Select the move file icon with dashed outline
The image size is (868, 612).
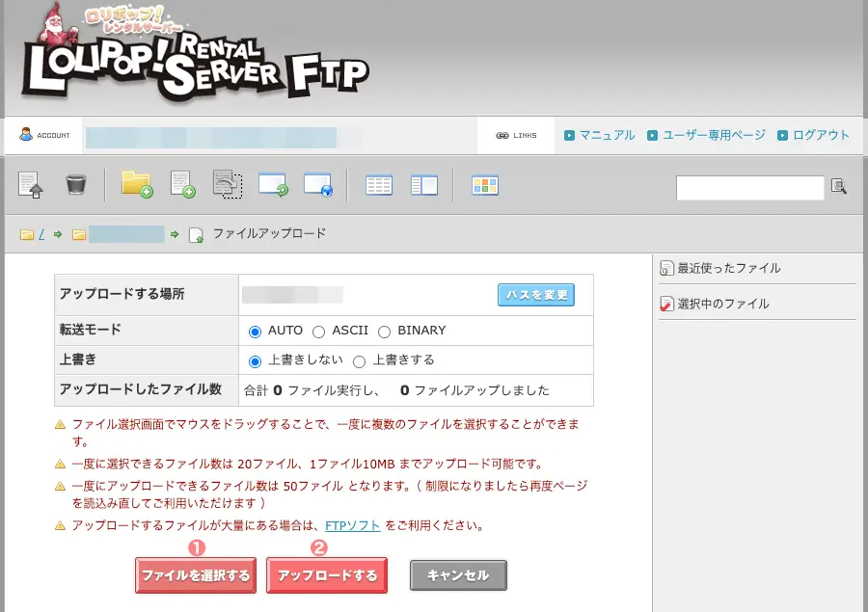[x=229, y=184]
